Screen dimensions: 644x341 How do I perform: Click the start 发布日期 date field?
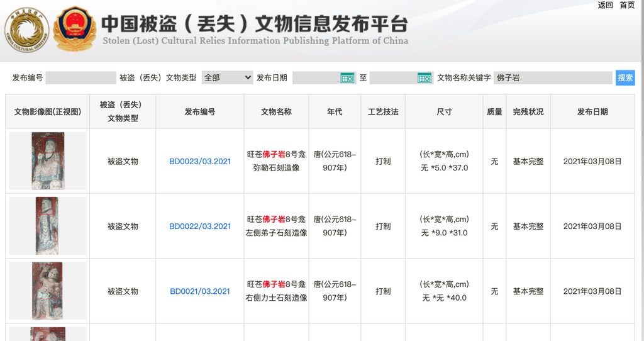[x=316, y=78]
